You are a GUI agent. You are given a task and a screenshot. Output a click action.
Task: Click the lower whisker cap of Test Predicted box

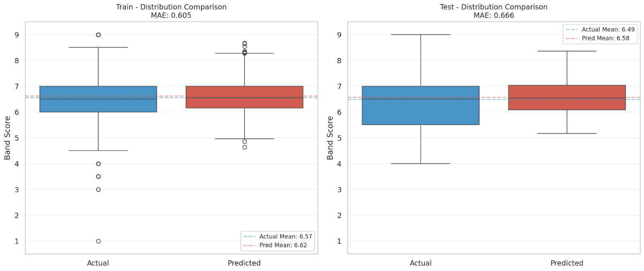[567, 133]
